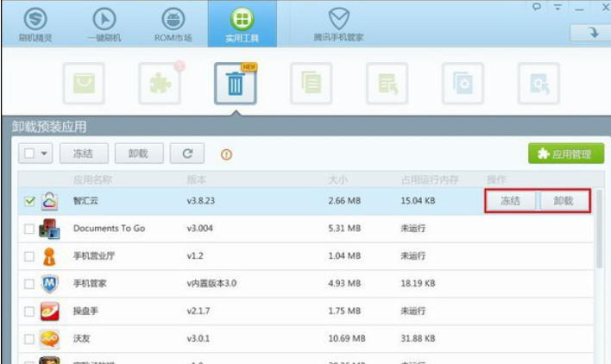Check the Documents To Go checkbox
Image resolution: width=611 pixels, height=364 pixels.
[29, 229]
